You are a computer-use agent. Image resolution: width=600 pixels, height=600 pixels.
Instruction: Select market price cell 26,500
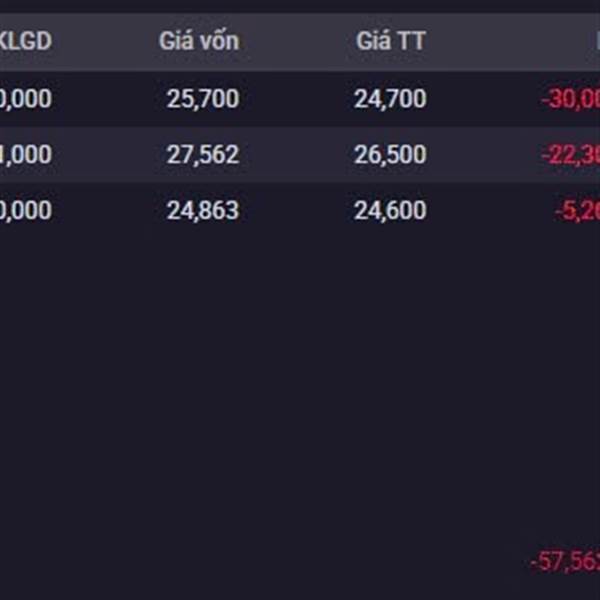coord(390,155)
